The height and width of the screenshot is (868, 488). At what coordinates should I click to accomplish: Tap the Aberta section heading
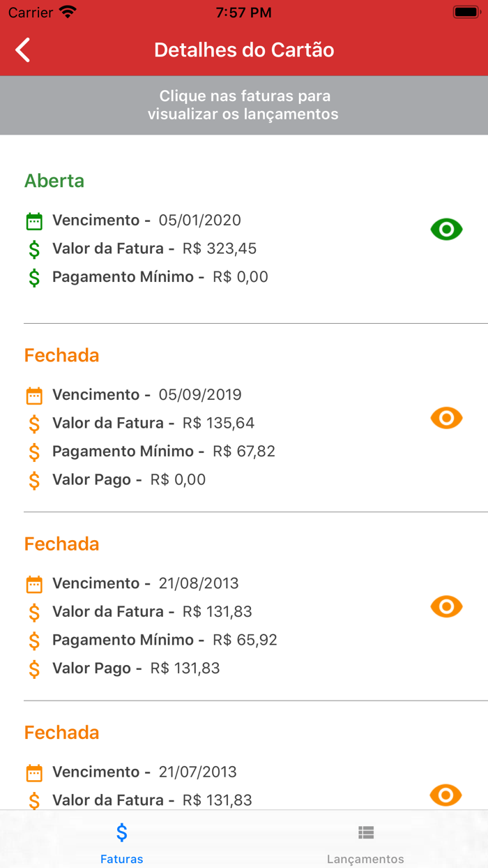(54, 181)
